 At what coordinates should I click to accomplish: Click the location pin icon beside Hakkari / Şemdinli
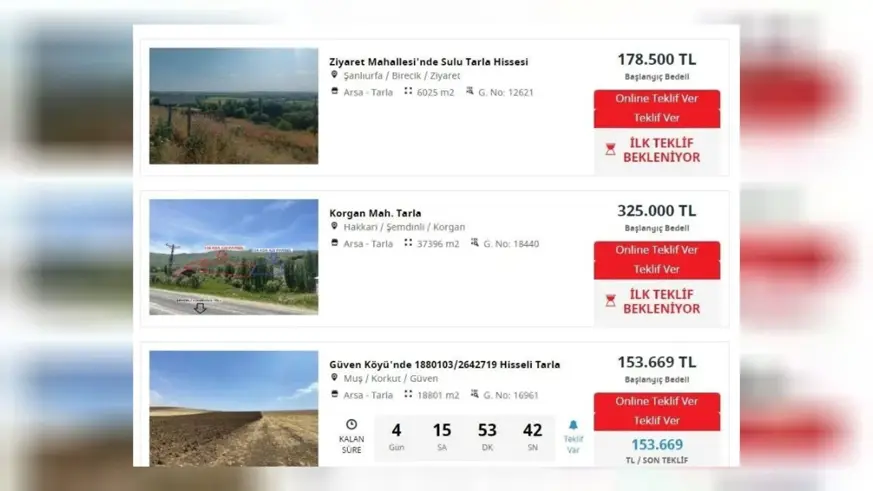pos(334,226)
